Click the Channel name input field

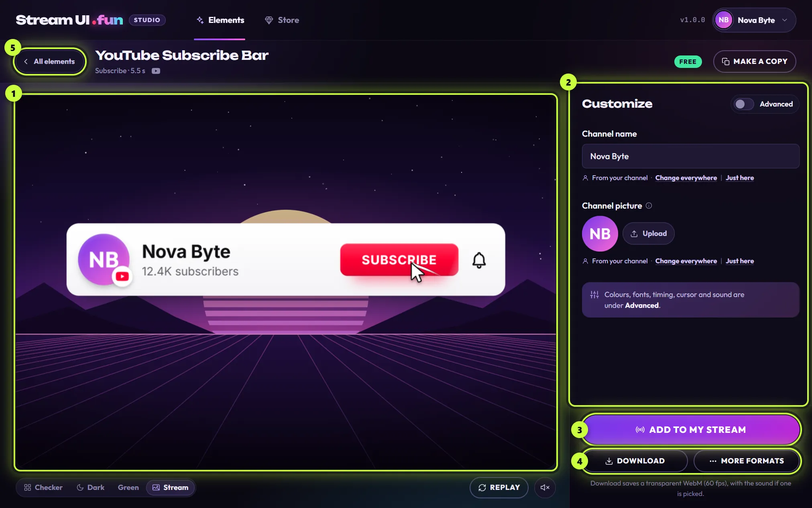pos(690,156)
